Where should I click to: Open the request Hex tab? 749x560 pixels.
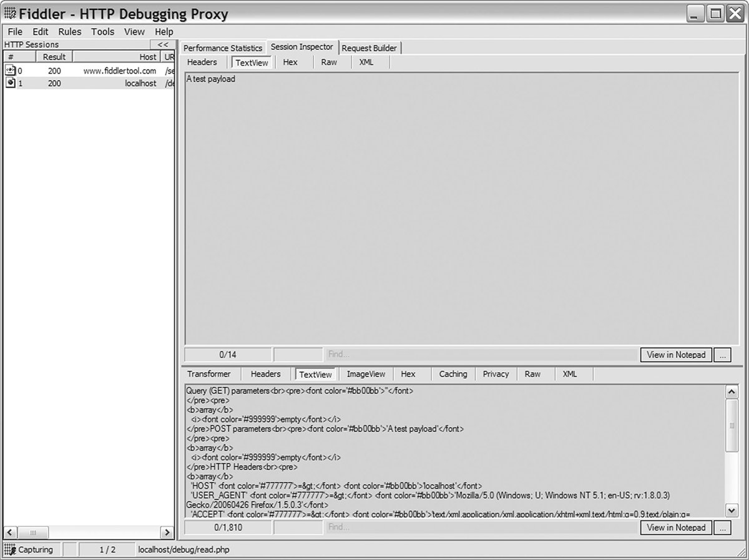point(290,62)
